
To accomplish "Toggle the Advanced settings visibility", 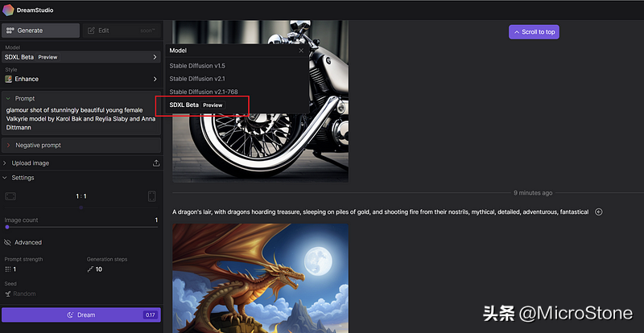I will [23, 242].
